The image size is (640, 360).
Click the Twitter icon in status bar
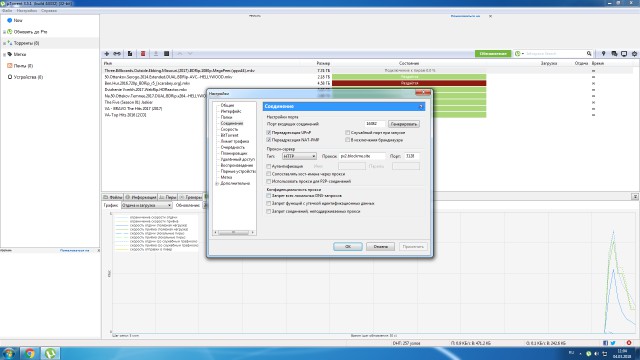(x=613, y=343)
